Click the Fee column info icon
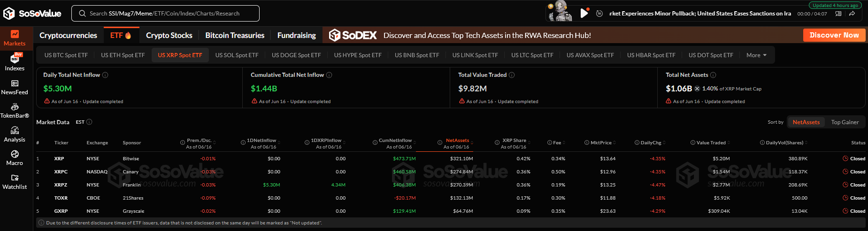Screen dimensions: 868x231 coord(550,142)
